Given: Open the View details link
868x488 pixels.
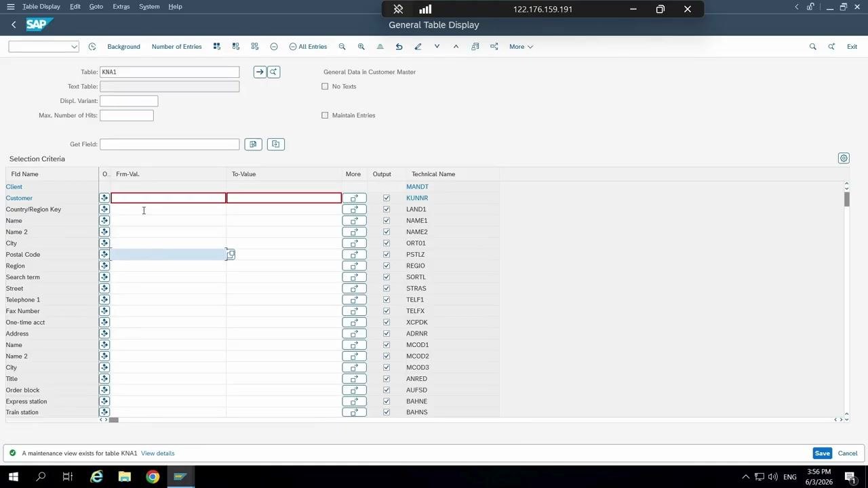Looking at the screenshot, I should (157, 453).
